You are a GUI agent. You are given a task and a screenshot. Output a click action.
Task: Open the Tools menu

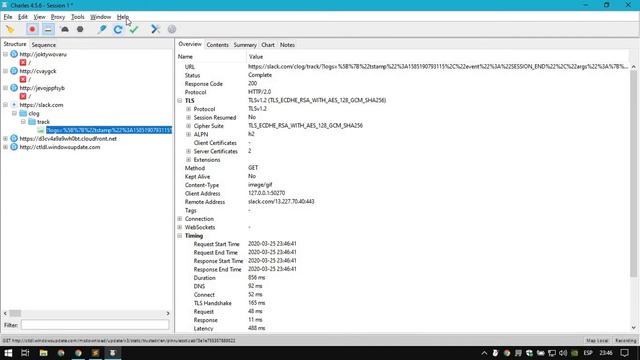click(x=78, y=17)
